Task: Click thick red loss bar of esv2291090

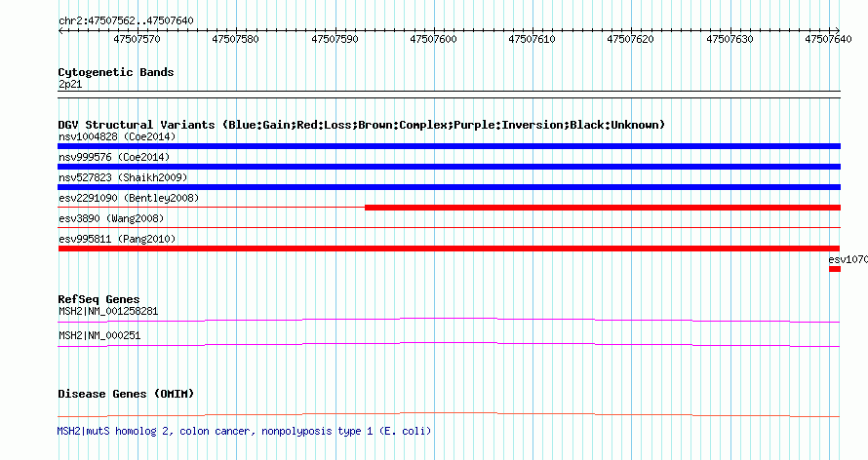Action: [x=603, y=208]
